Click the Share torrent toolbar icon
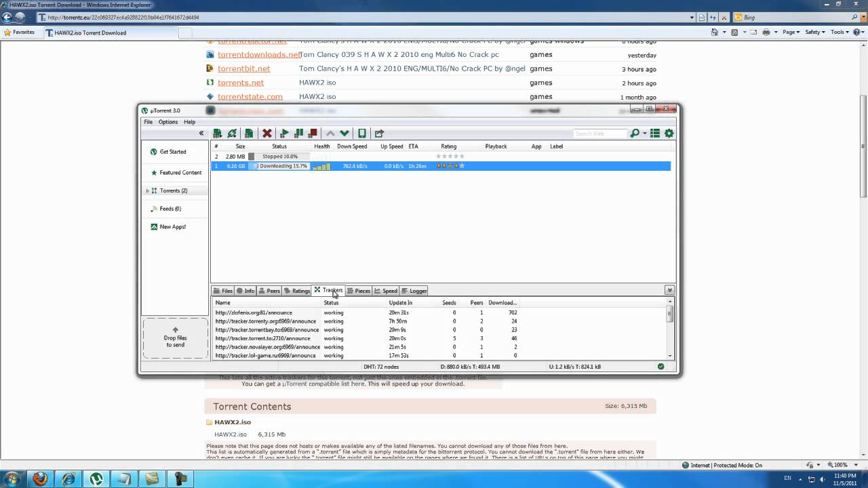 379,134
